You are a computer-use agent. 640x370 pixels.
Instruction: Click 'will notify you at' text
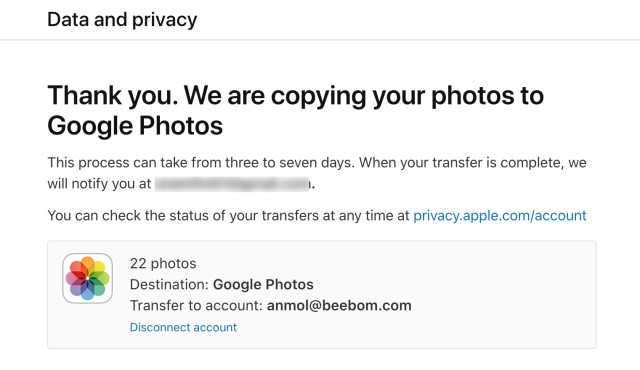tap(99, 184)
